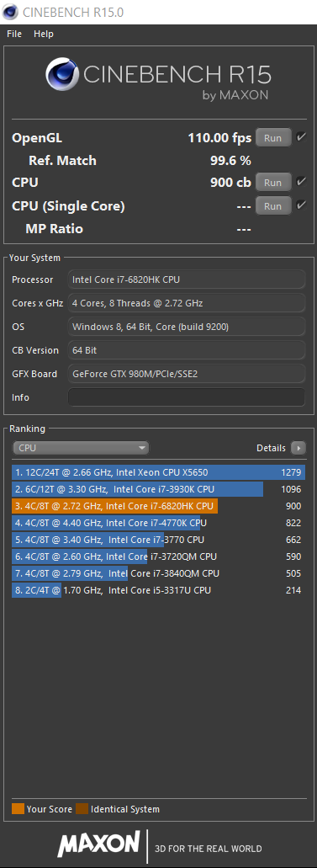Select the Intel Core i5-3317U ranking row

tap(158, 590)
